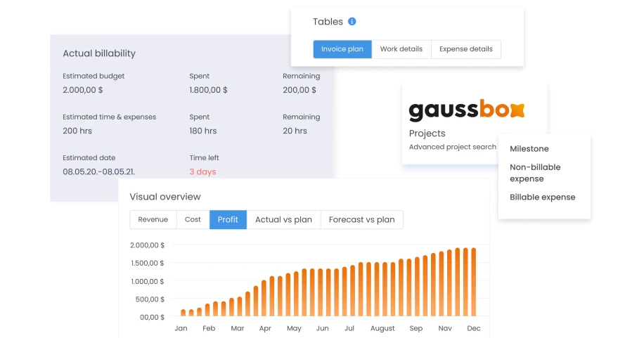
Task: Click the Projects heading
Action: [427, 134]
